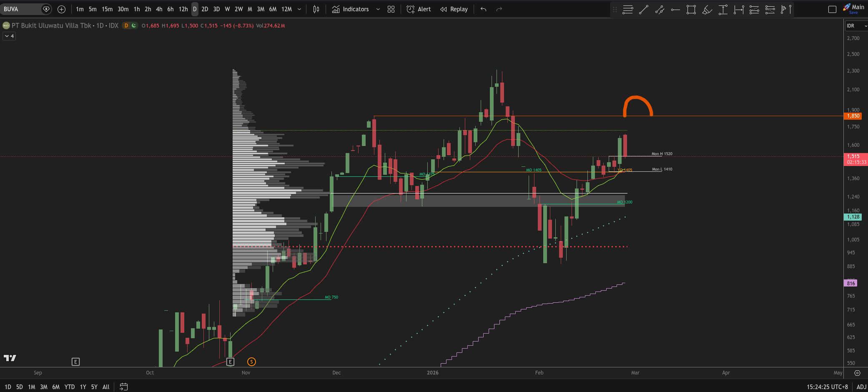Screen dimensions: 868x392
Task: Select the vertical Price Range measure tool
Action: point(723,10)
